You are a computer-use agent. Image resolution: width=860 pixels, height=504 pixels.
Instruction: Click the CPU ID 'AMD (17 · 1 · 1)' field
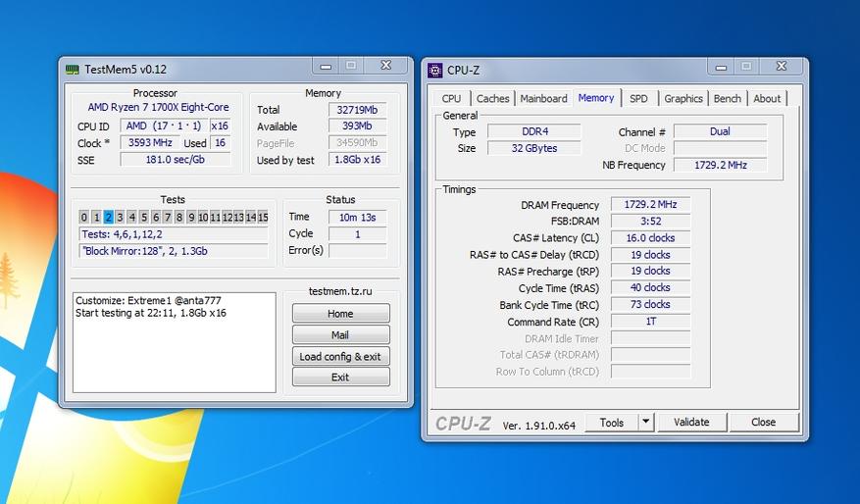pos(164,126)
